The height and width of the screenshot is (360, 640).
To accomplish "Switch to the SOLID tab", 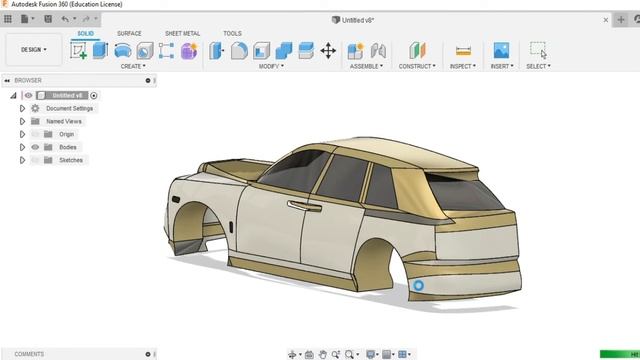I will (x=85, y=33).
